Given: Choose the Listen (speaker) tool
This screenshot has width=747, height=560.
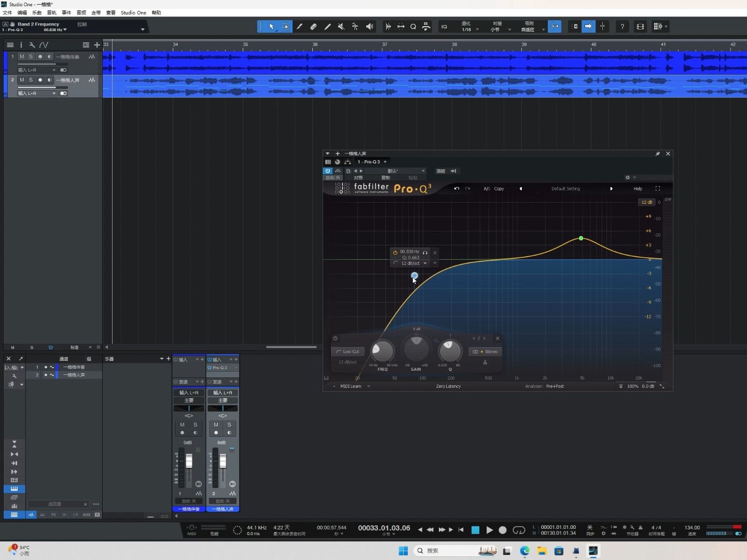Looking at the screenshot, I should [x=369, y=26].
